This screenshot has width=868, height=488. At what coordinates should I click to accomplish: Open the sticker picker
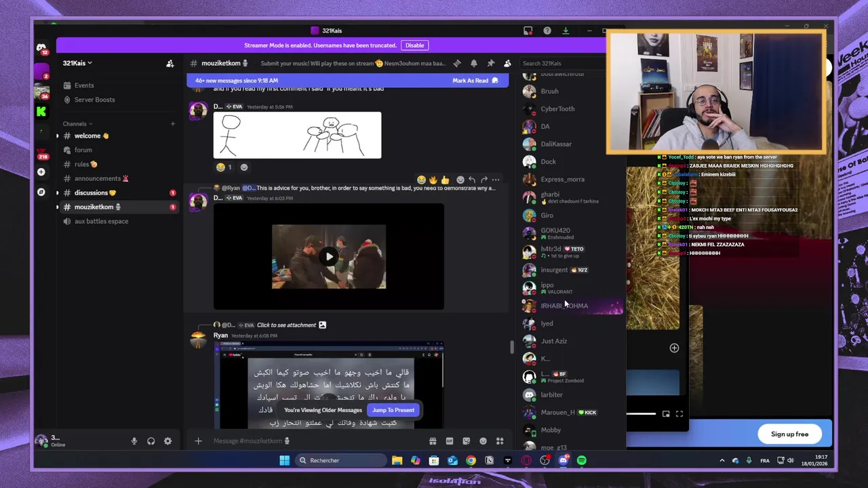click(x=466, y=441)
